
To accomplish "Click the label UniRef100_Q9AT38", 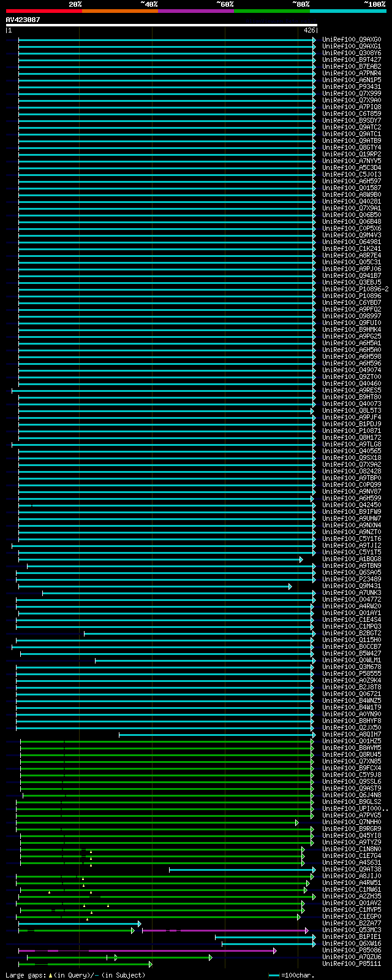I will [x=352, y=870].
